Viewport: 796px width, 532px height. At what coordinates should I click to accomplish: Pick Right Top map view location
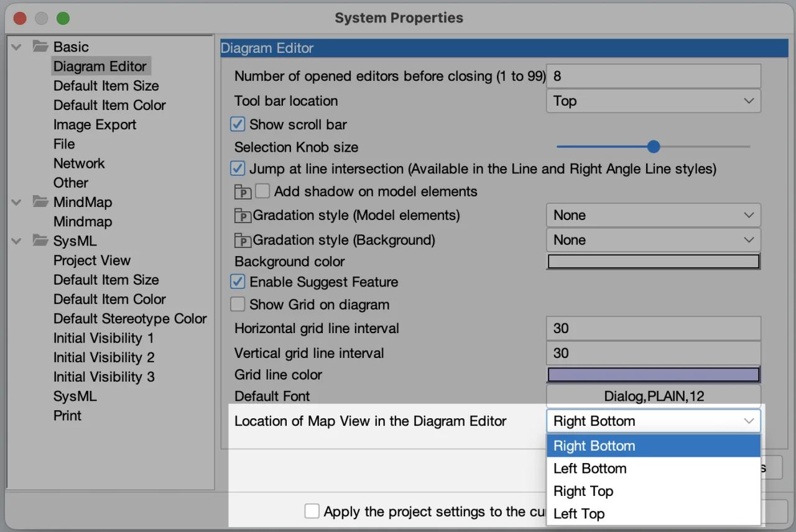click(x=654, y=491)
